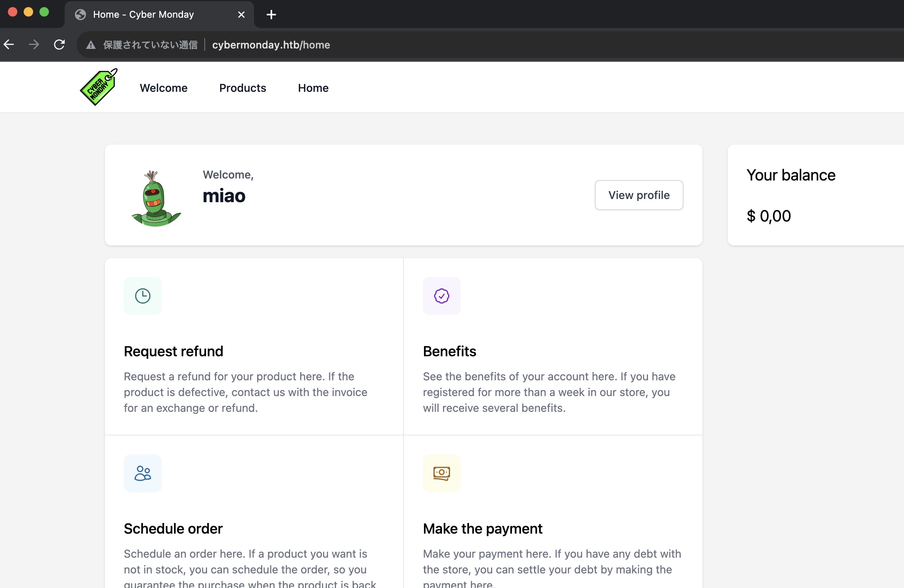The width and height of the screenshot is (904, 588).
Task: Open the Welcome nav item
Action: coord(163,88)
